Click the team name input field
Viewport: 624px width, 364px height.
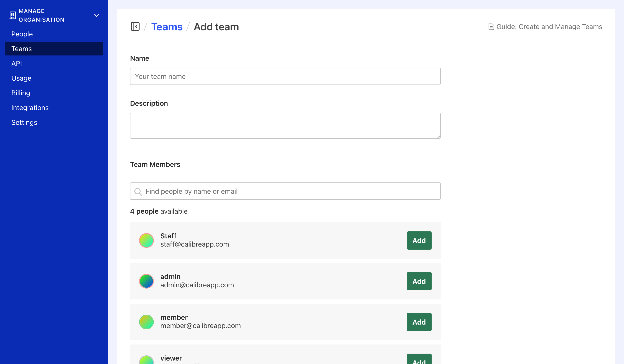285,76
